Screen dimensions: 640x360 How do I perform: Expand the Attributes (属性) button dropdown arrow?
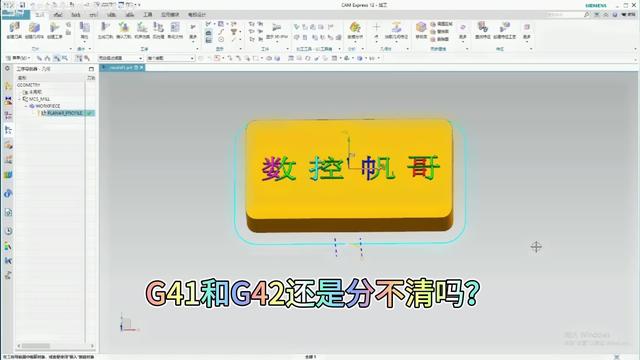[84, 41]
